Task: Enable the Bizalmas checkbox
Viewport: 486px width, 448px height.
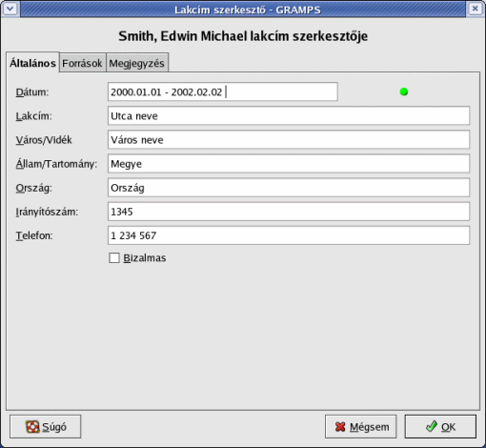Action: pyautogui.click(x=114, y=257)
